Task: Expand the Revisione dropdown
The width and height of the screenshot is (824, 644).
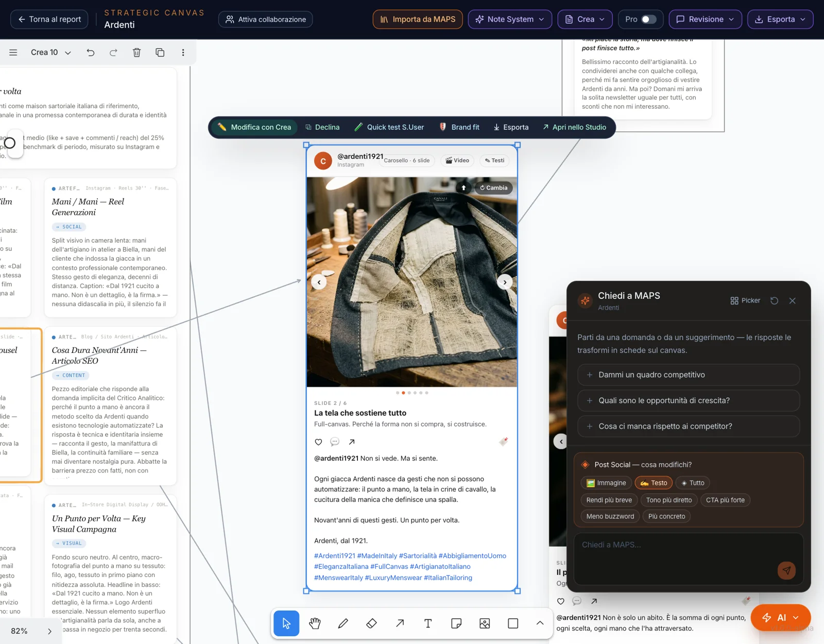Action: tap(706, 19)
